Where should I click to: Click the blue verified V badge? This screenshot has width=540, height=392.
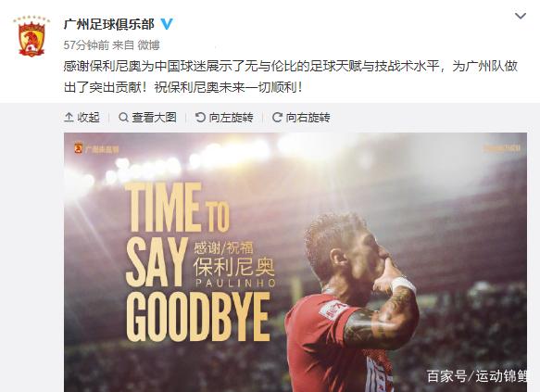pos(167,24)
